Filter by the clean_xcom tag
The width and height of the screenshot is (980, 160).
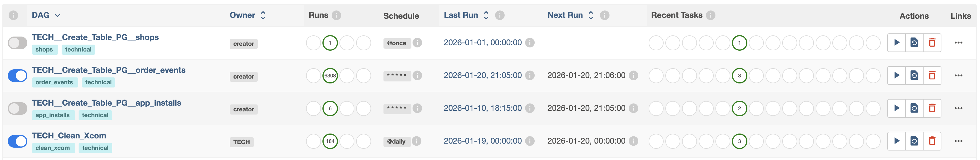(x=52, y=148)
